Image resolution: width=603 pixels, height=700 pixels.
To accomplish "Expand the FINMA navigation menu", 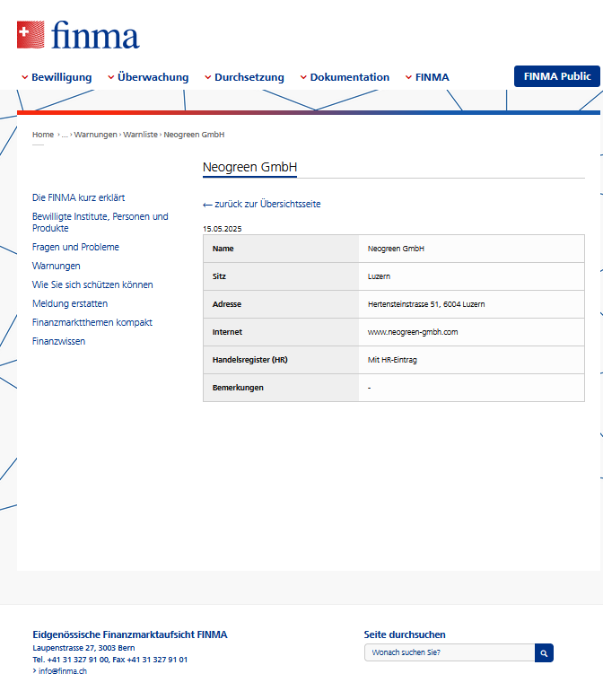I will tap(427, 77).
